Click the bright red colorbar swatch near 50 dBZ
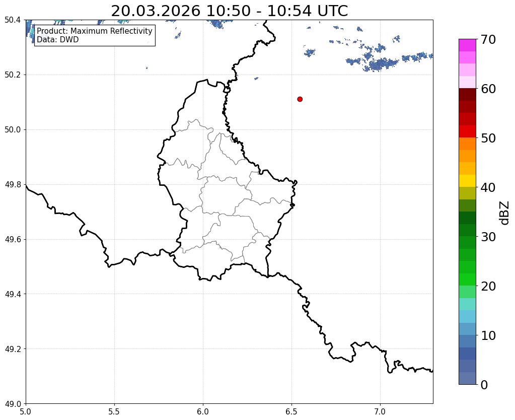This screenshot has height=420, width=515. [467, 132]
